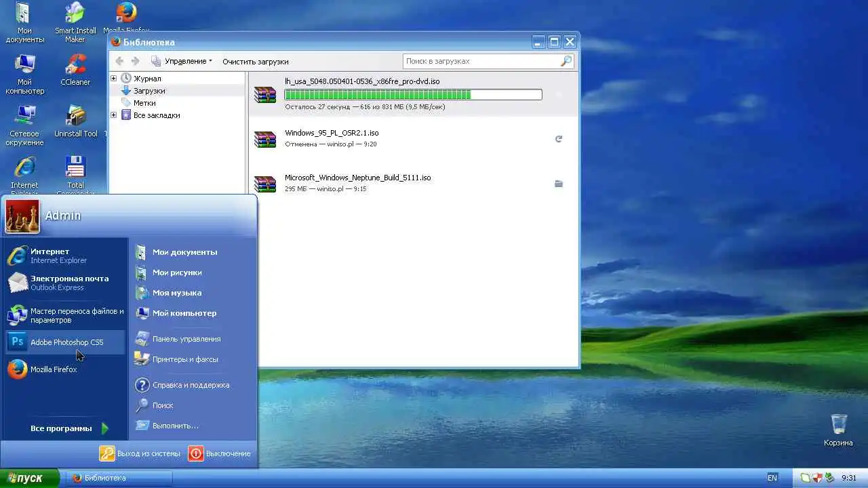This screenshot has height=488, width=868.
Task: Click text '295 МБ — winiso.pl — 9:15'
Action: click(325, 189)
